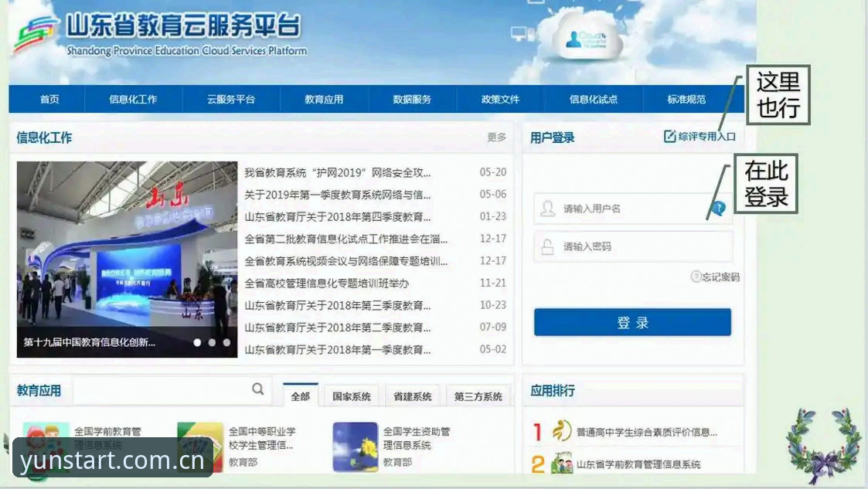Open the 标准规范 navigation item
The height and width of the screenshot is (489, 868).
click(x=686, y=100)
